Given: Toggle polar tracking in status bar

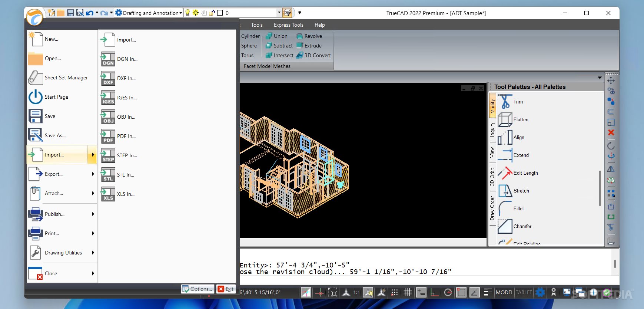Looking at the screenshot, I should pyautogui.click(x=448, y=292).
